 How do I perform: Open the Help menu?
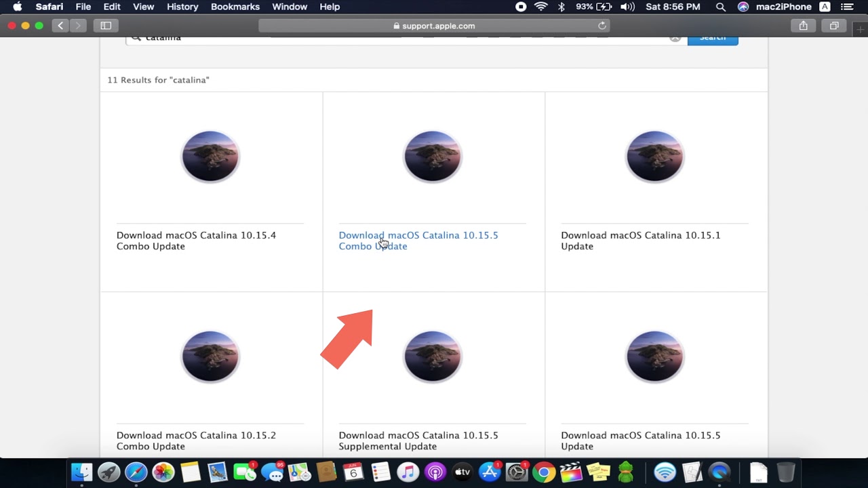[330, 7]
